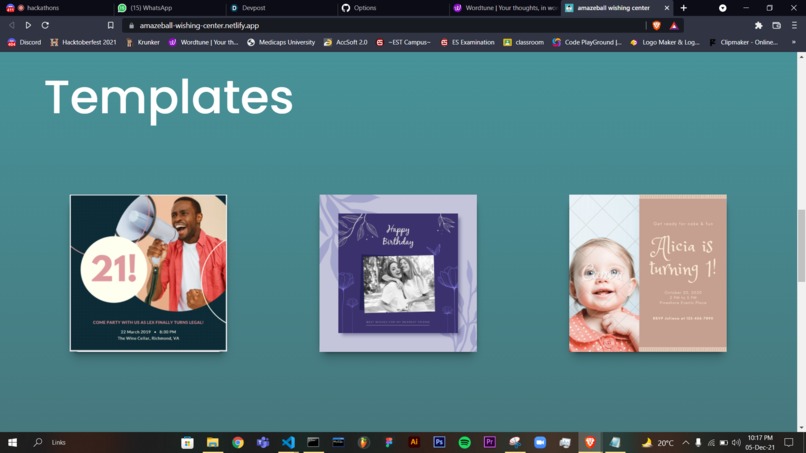The image size is (806, 453).
Task: Click the page vertical scrollbar thumb
Action: click(x=801, y=246)
